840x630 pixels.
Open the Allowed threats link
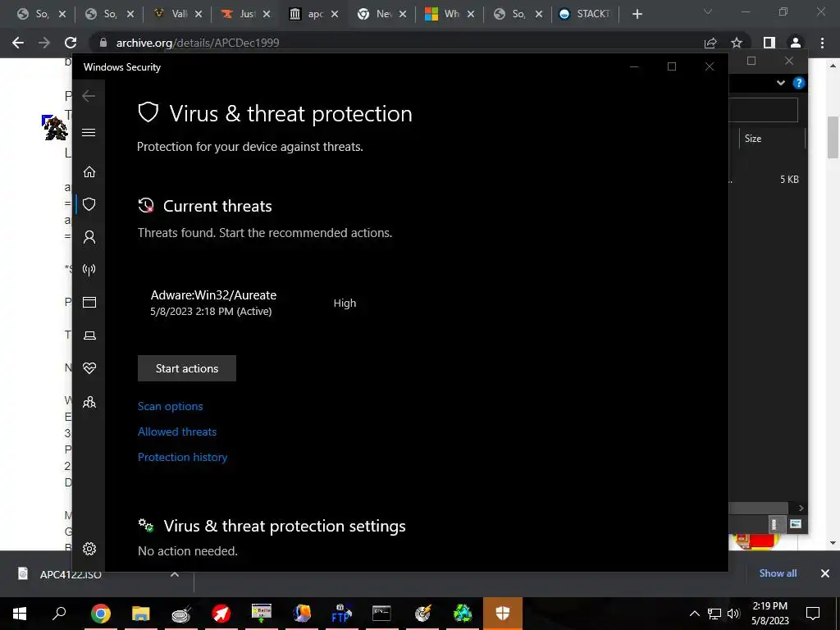(177, 431)
